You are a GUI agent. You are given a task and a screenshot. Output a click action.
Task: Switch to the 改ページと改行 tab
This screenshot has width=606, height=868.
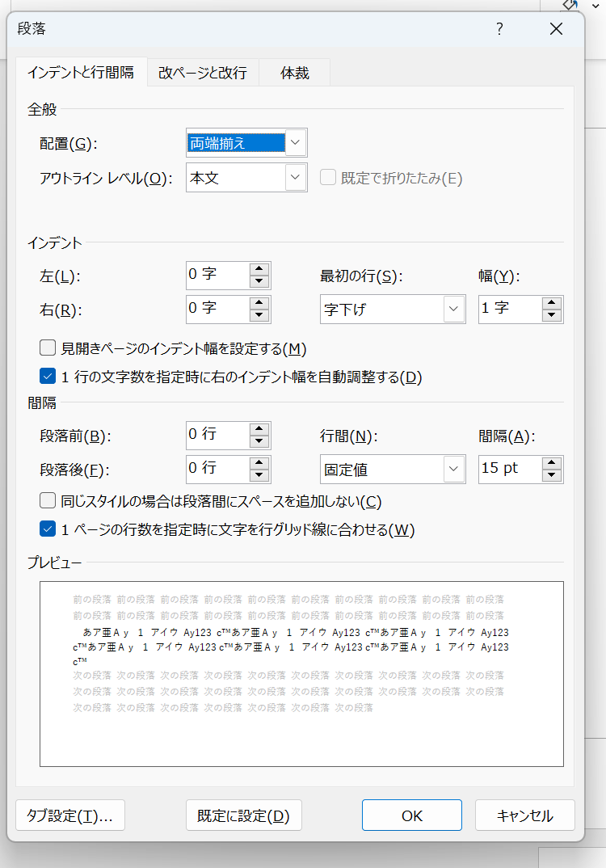pos(202,73)
